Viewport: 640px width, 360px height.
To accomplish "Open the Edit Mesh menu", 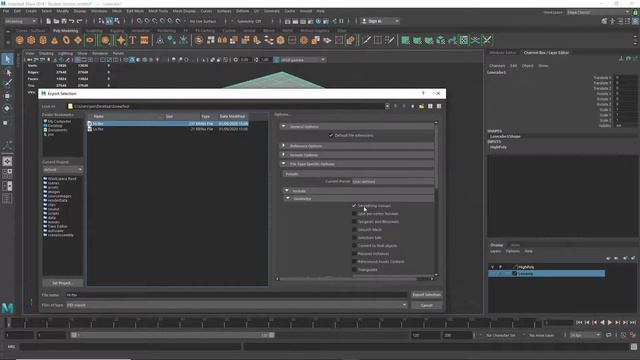I will pos(135,11).
